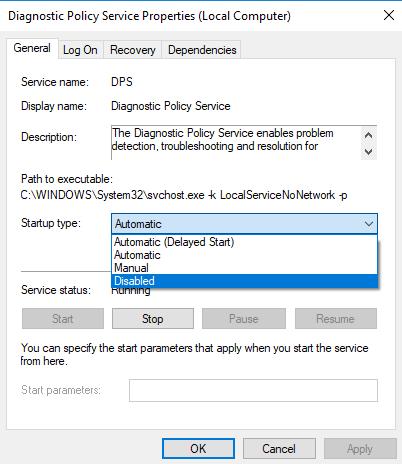Viewport: 402px width, 464px height.
Task: Stop the running service
Action: [x=153, y=319]
